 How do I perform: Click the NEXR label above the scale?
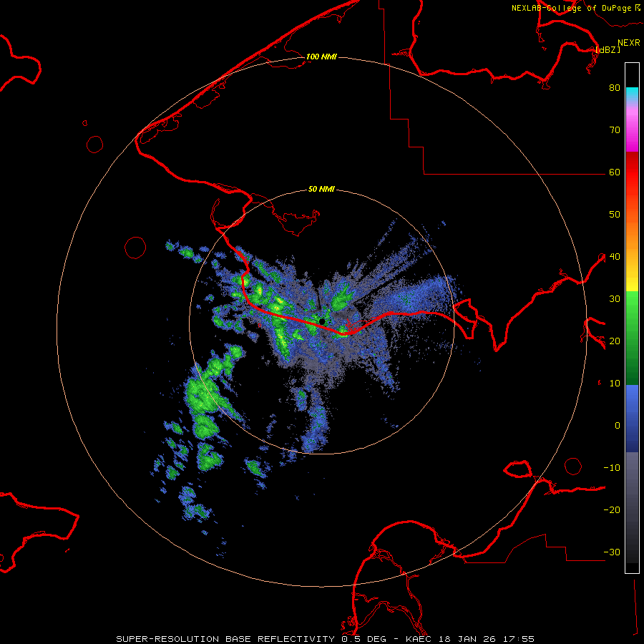click(629, 43)
